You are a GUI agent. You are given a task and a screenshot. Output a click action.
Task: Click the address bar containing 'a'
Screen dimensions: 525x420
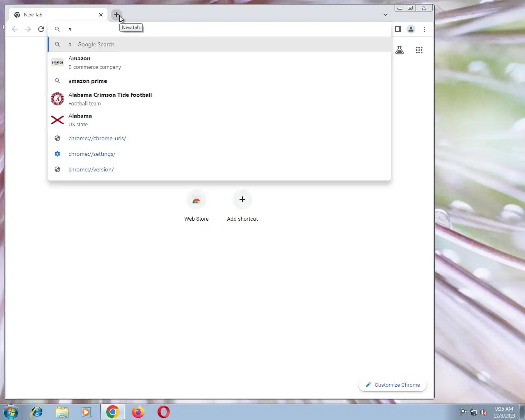pos(219,29)
